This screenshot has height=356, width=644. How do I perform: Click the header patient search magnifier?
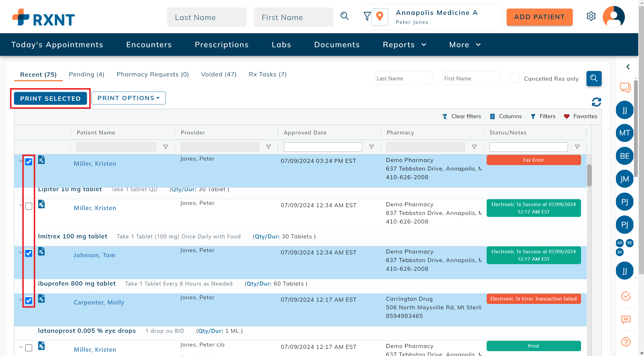coord(344,16)
